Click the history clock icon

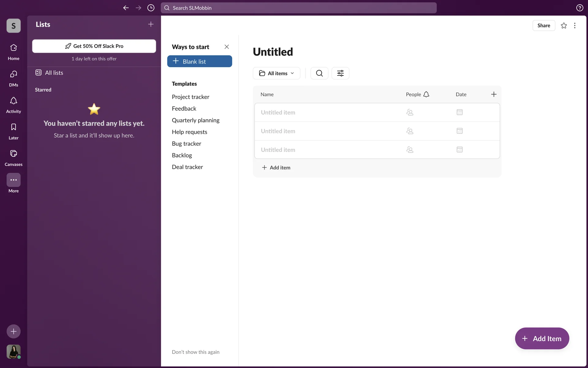coord(151,8)
